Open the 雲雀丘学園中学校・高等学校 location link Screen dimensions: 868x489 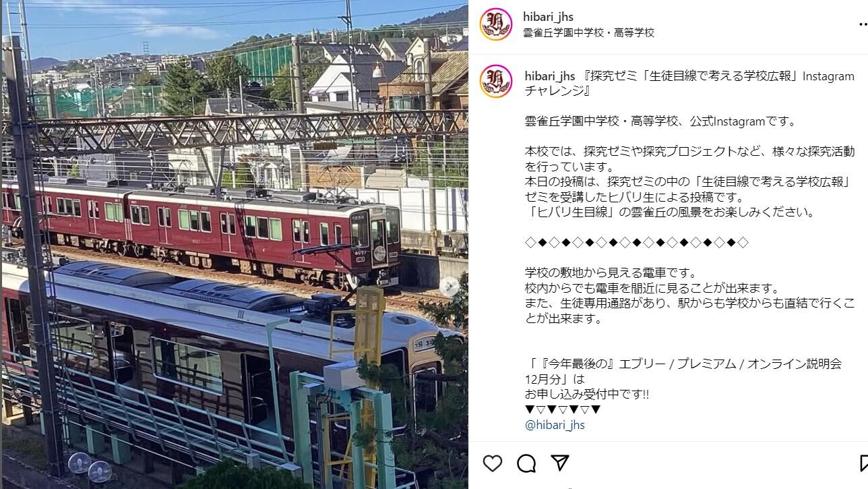(x=589, y=32)
